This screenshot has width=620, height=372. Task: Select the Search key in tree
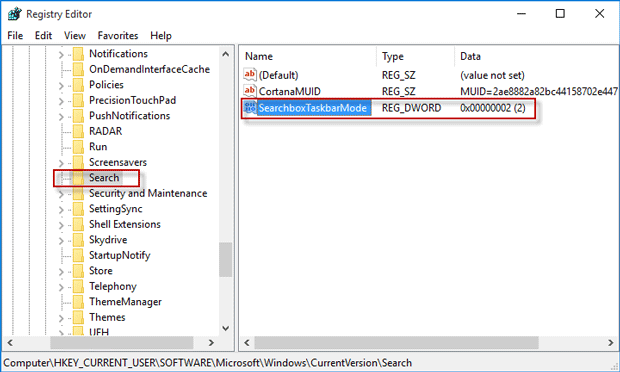(x=104, y=178)
